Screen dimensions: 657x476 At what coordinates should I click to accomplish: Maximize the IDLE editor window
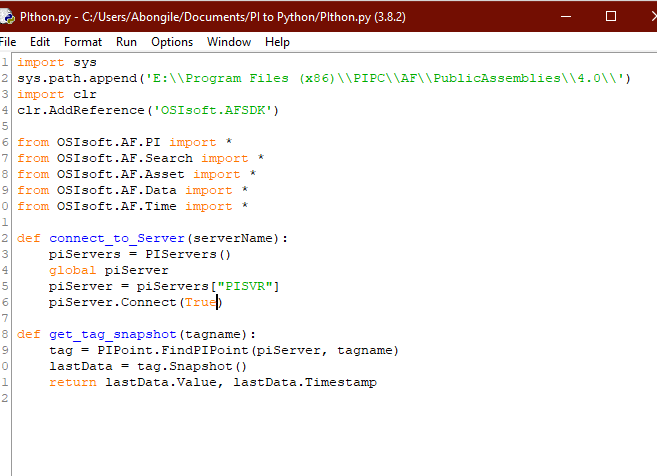(611, 17)
